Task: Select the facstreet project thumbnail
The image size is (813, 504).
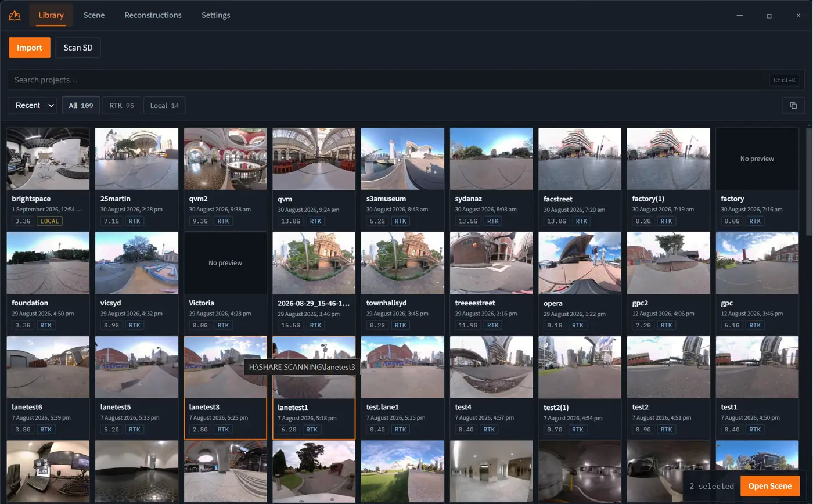Action: tap(580, 159)
